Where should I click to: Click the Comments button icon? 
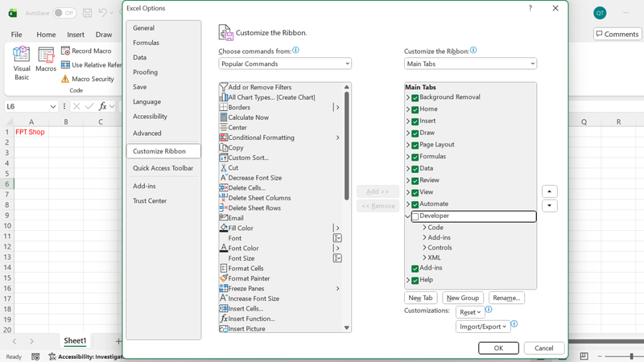(x=599, y=34)
